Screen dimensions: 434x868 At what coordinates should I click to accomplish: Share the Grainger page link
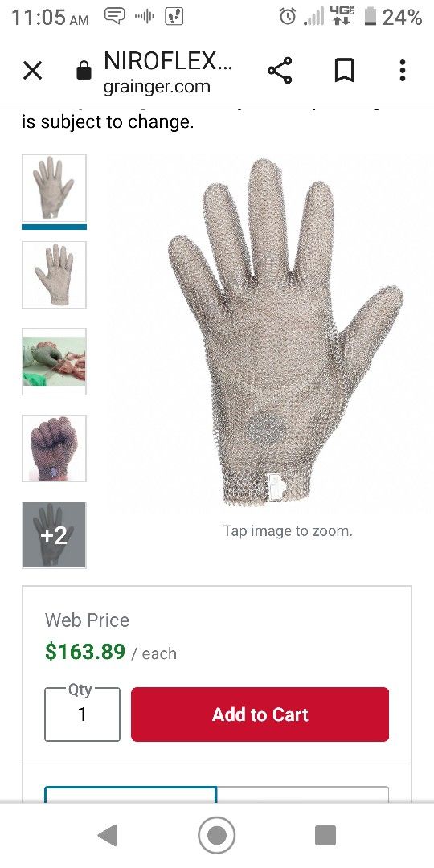pyautogui.click(x=280, y=70)
